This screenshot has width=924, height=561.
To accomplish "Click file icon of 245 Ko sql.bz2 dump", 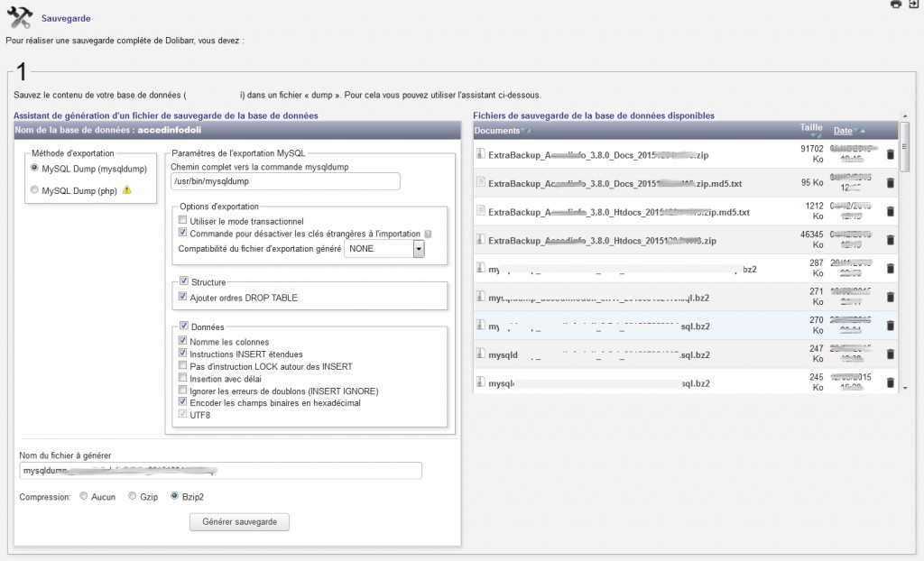I will coord(480,382).
